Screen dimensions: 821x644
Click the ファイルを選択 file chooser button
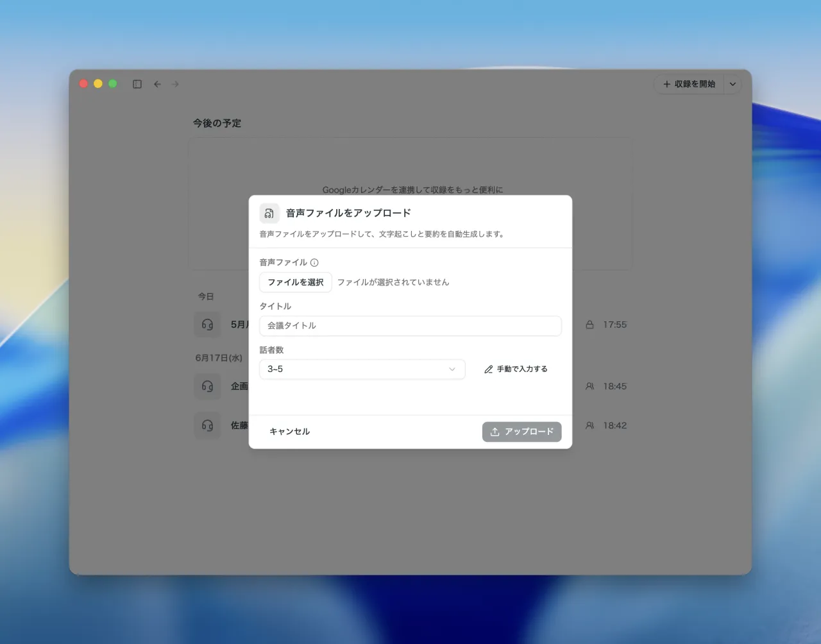point(296,282)
